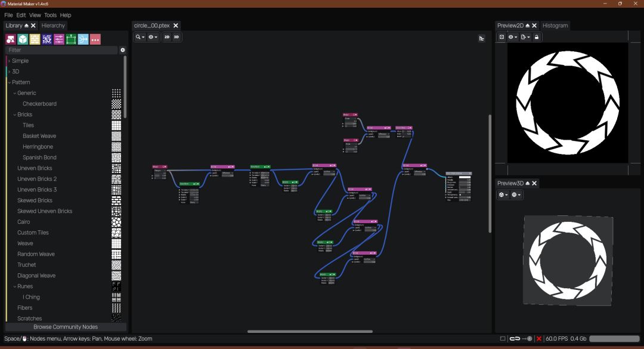Click the gray progress bar in status bar

[x=614, y=339]
